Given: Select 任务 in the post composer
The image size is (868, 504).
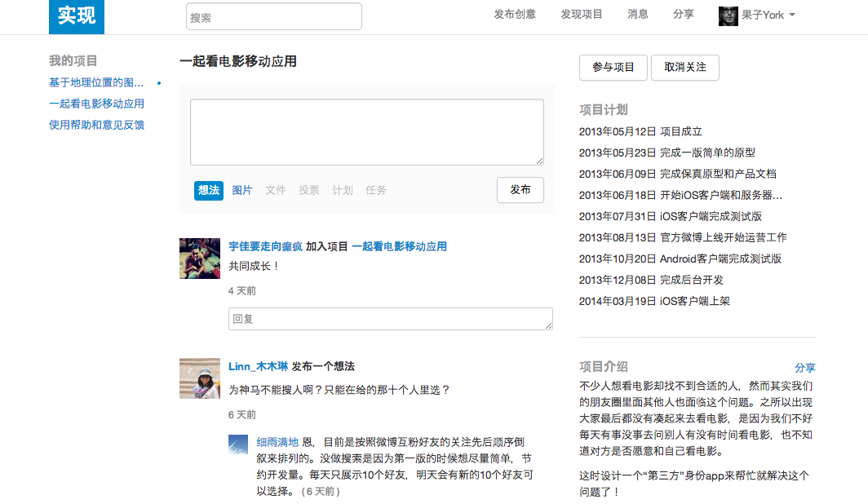Looking at the screenshot, I should tap(376, 189).
